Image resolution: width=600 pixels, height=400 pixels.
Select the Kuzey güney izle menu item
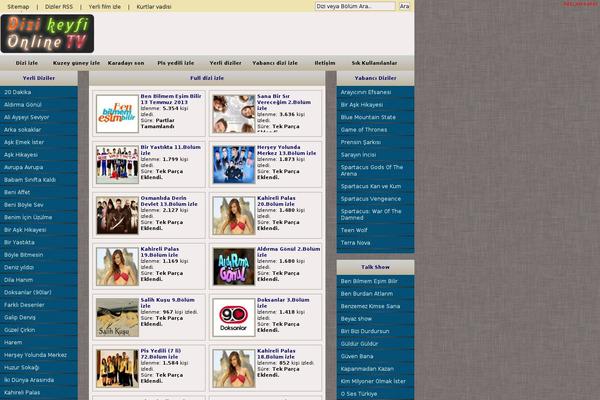(76, 63)
